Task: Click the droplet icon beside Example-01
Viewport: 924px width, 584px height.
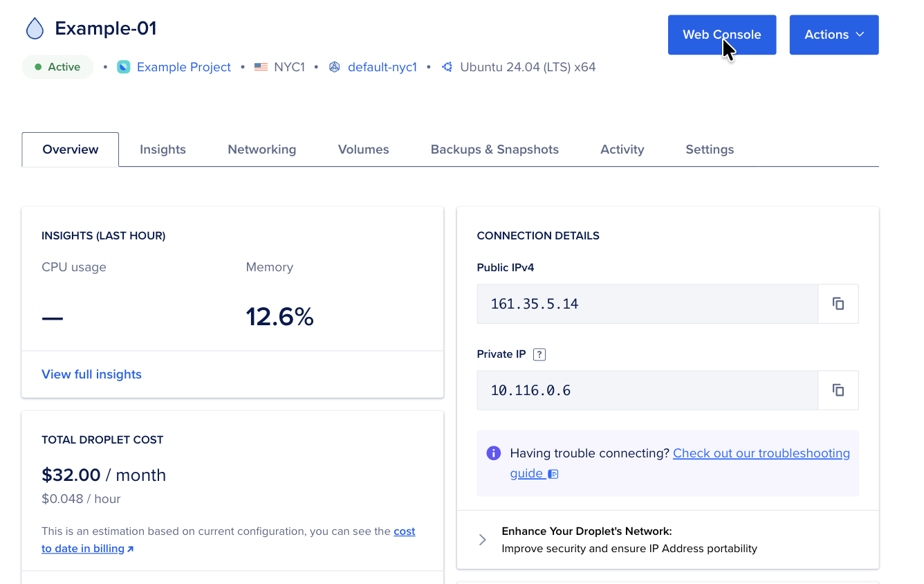Action: (34, 28)
